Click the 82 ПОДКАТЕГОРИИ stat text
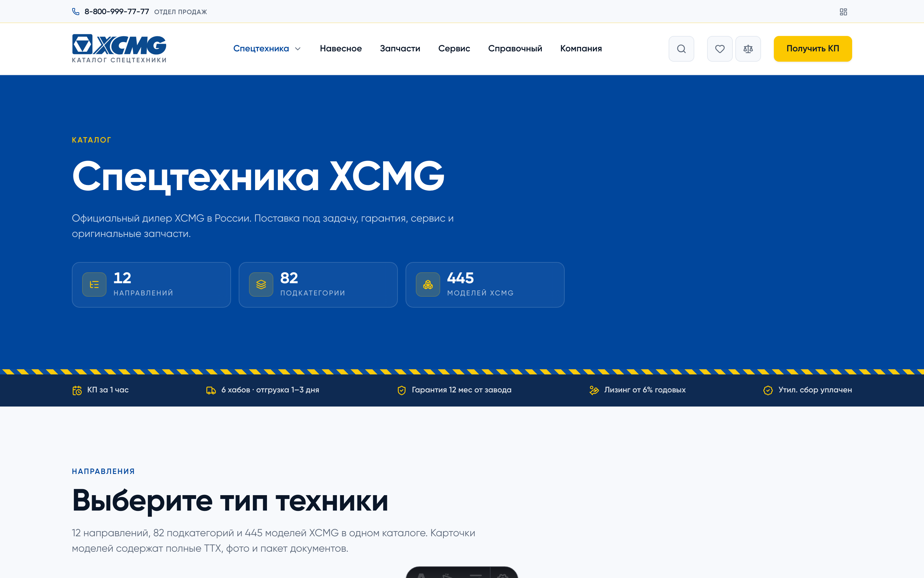Viewport: 924px width, 578px height. click(x=313, y=284)
